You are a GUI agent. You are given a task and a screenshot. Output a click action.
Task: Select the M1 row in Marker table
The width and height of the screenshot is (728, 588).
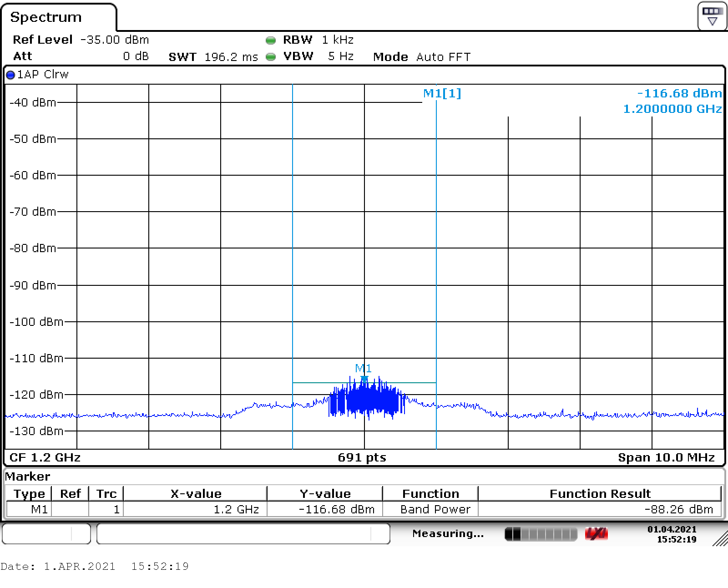(x=39, y=509)
